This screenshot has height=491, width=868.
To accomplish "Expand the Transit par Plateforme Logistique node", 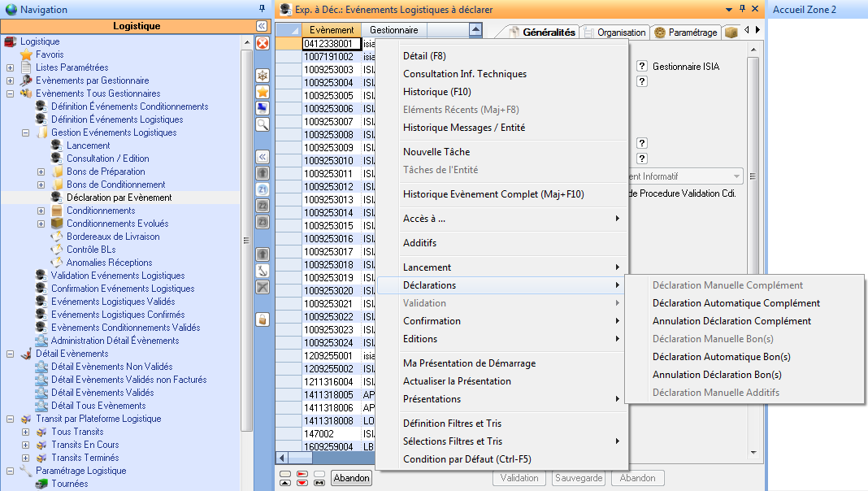I will coord(10,419).
